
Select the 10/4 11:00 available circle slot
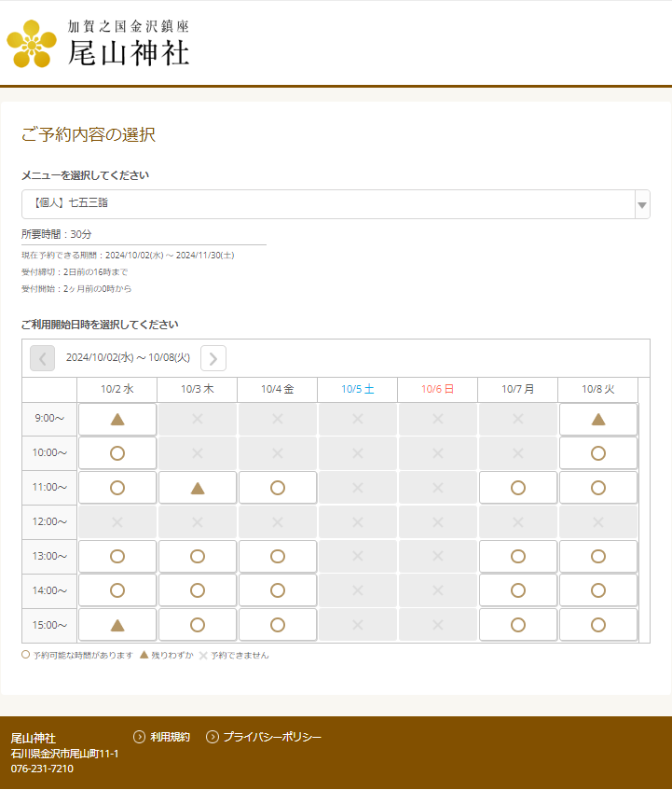point(278,488)
